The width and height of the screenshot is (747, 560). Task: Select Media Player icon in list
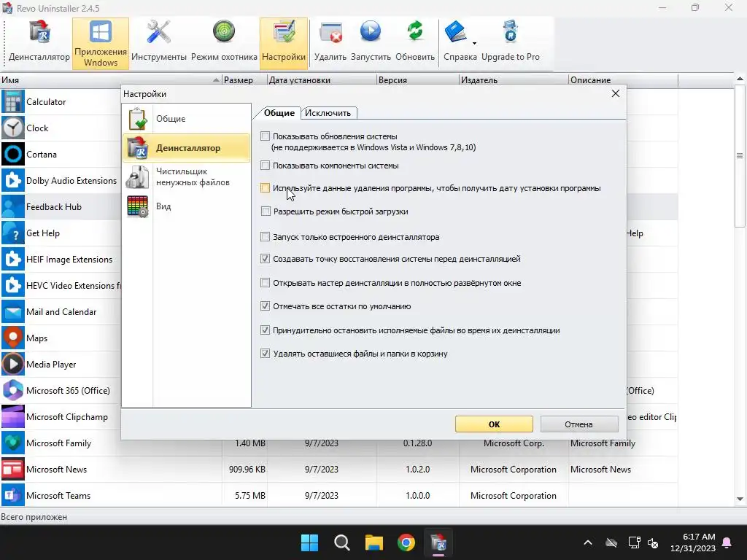click(x=13, y=365)
